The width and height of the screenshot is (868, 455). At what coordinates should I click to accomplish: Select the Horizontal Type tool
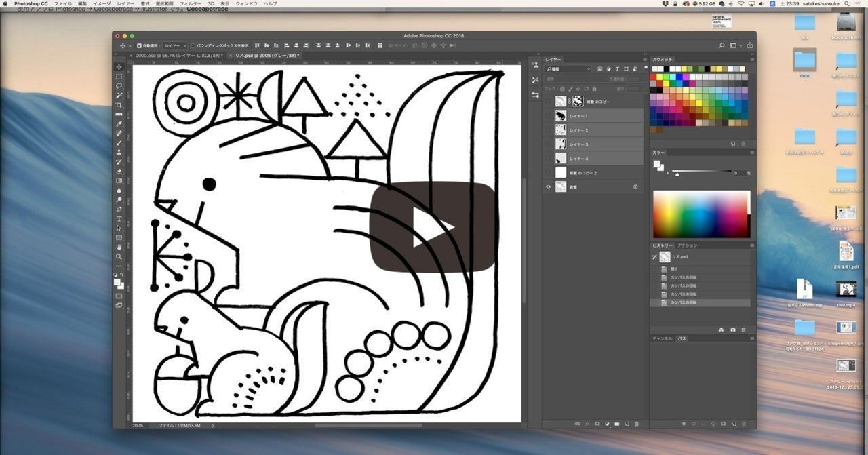click(119, 219)
